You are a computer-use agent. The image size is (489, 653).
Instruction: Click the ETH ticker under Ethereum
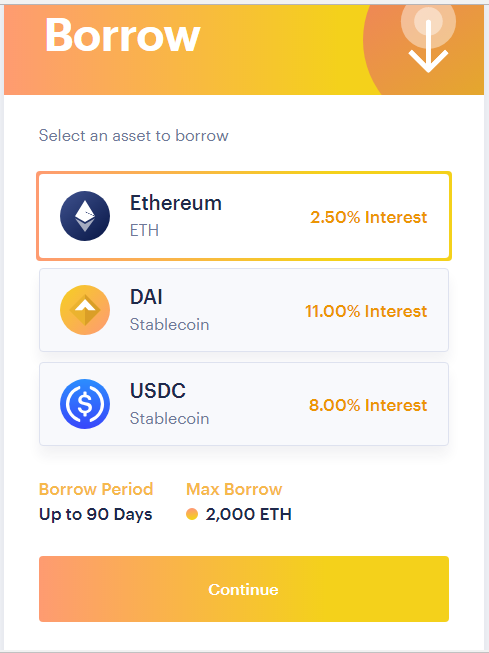tap(144, 230)
